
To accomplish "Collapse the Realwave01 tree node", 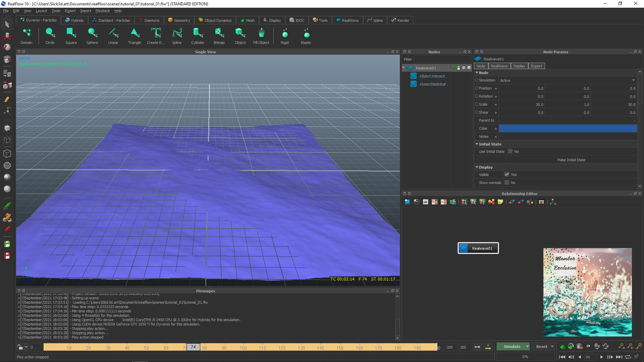I will click(x=404, y=68).
